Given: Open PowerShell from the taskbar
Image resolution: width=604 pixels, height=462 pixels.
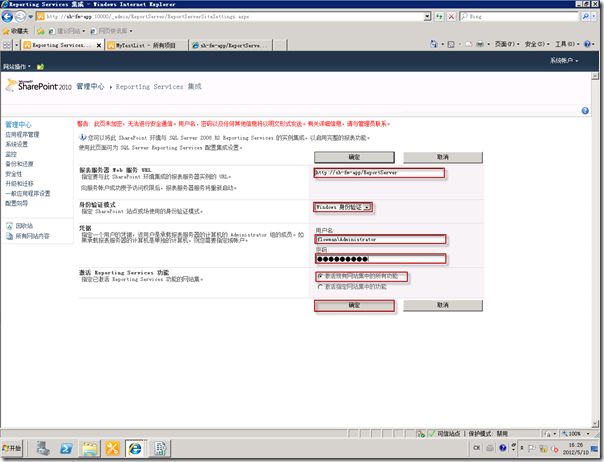Looking at the screenshot, I should click(66, 448).
